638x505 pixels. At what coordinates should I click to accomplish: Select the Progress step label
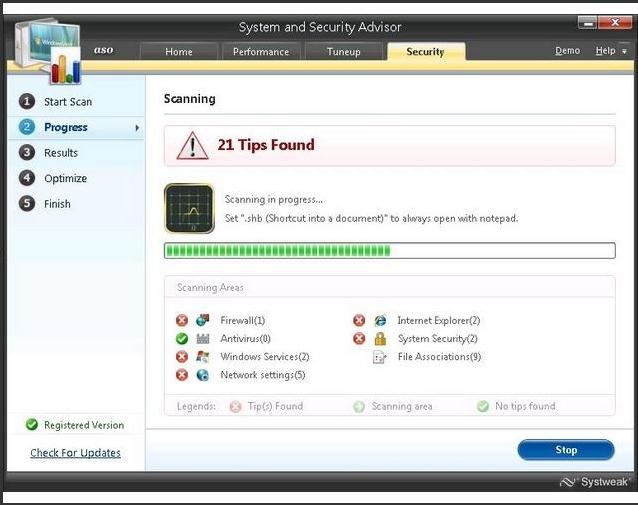[66, 127]
